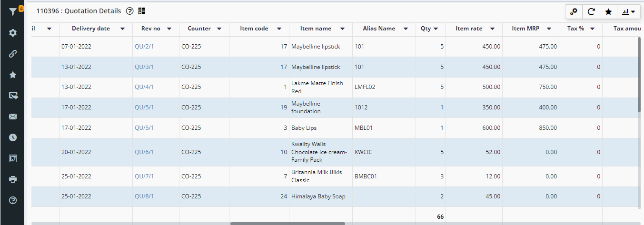Open Qty column dropdown arrow
Image resolution: width=644 pixels, height=225 pixels.
click(x=436, y=29)
